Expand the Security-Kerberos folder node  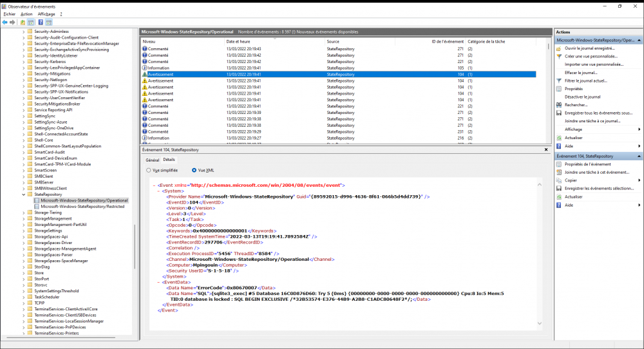pos(23,61)
